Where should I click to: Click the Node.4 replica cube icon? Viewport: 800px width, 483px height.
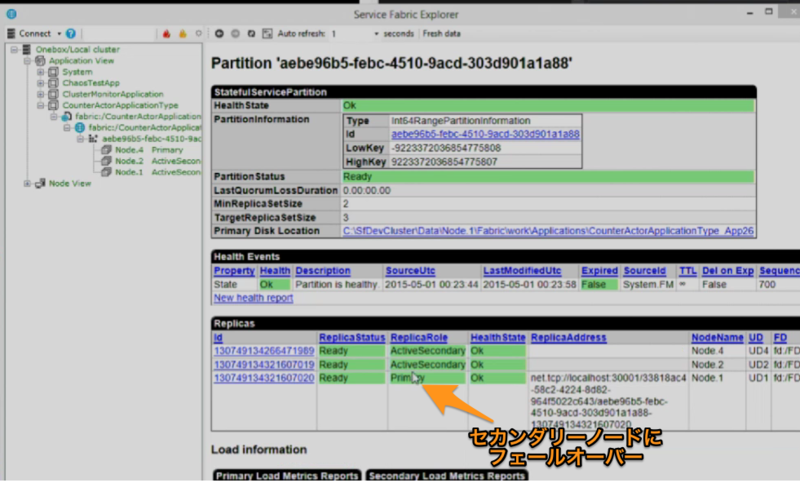point(106,150)
